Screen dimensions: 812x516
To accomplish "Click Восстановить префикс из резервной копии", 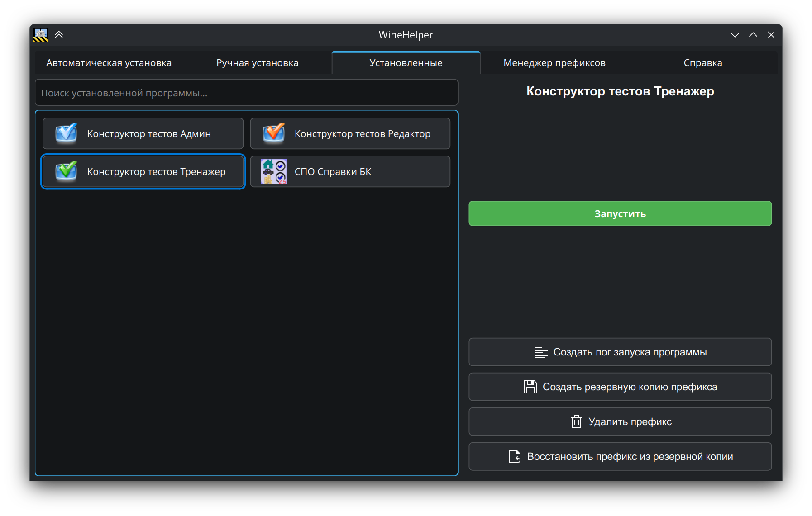I will (620, 456).
